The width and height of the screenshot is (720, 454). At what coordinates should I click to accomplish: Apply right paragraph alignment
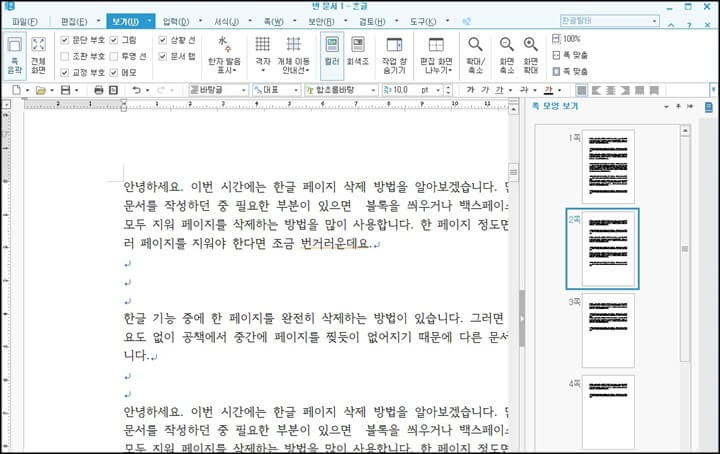tap(625, 90)
